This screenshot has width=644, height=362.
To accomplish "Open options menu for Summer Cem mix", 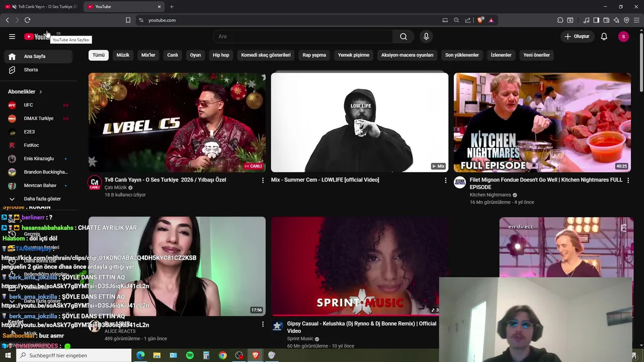I will coord(445,180).
